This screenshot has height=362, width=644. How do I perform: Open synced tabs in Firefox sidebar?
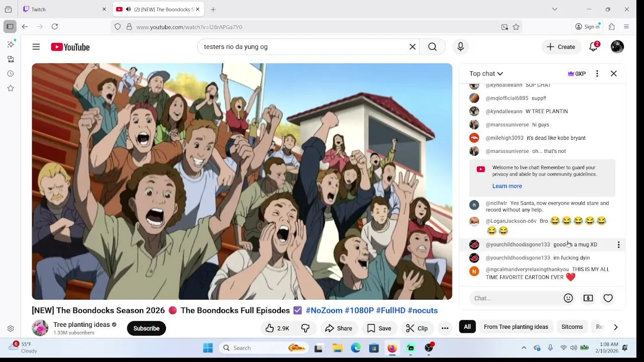pyautogui.click(x=11, y=59)
